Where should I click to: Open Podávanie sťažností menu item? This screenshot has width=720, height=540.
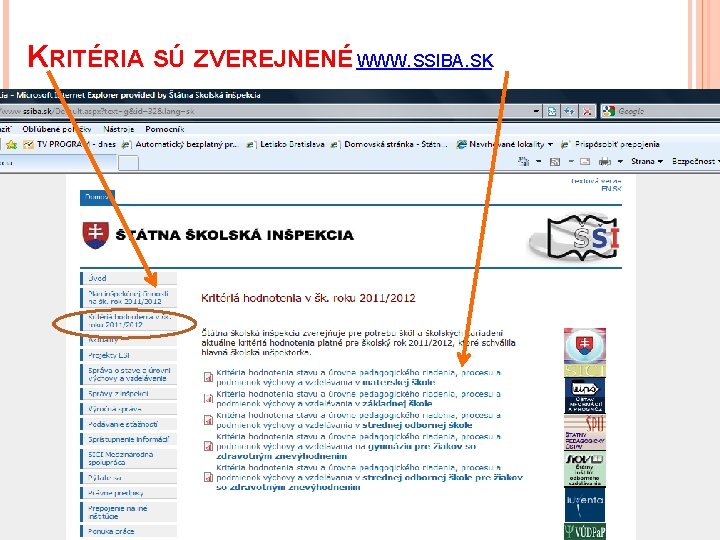click(x=129, y=424)
